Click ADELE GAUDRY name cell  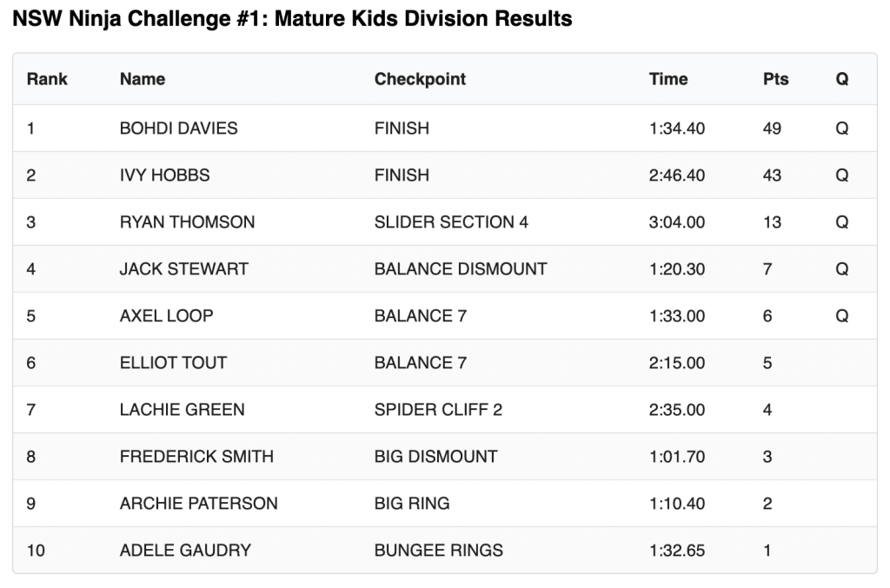185,551
